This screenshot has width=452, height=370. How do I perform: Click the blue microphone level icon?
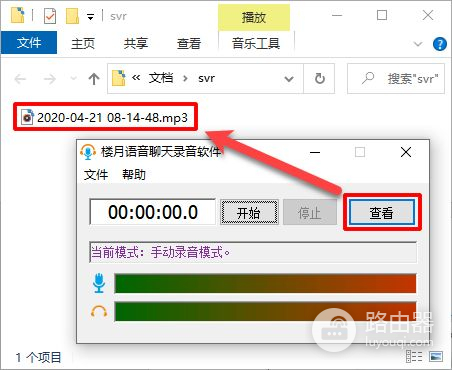point(99,283)
